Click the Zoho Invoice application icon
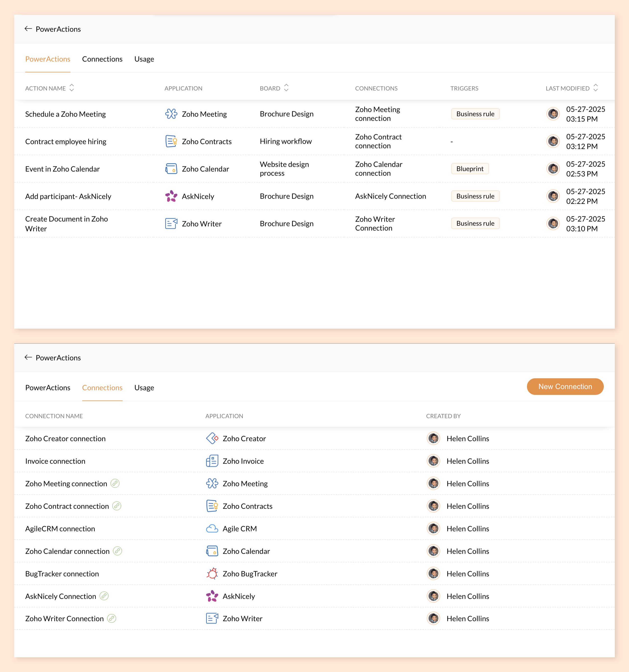The height and width of the screenshot is (672, 629). (x=212, y=461)
